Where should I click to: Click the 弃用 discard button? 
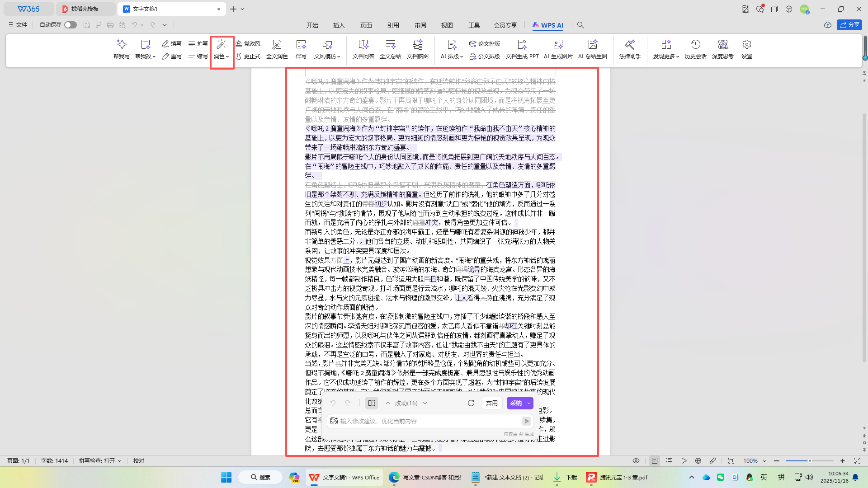click(491, 403)
